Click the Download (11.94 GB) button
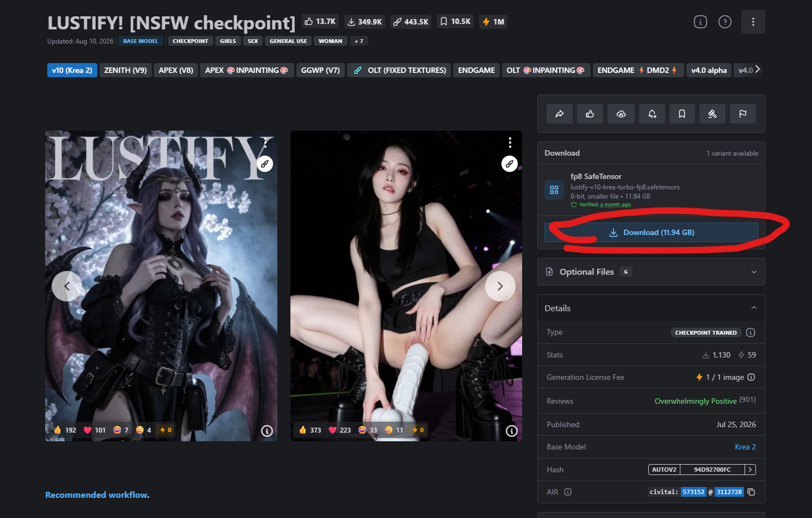 [651, 232]
